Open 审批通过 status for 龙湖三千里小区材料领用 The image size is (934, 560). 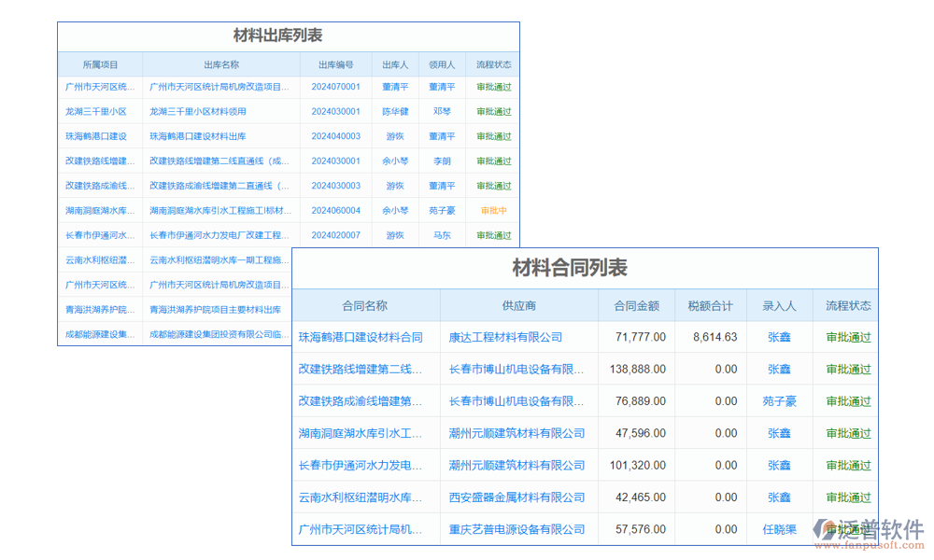click(493, 111)
